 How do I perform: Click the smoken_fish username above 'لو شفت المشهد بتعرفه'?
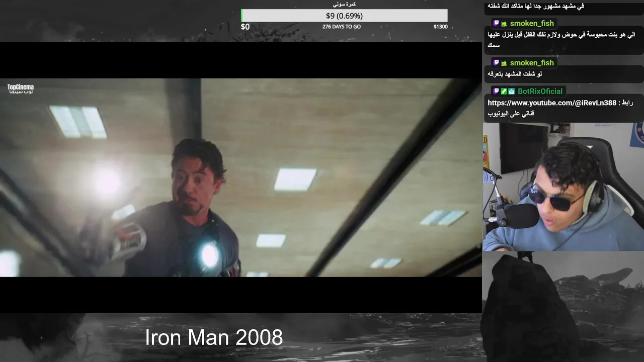(532, 63)
